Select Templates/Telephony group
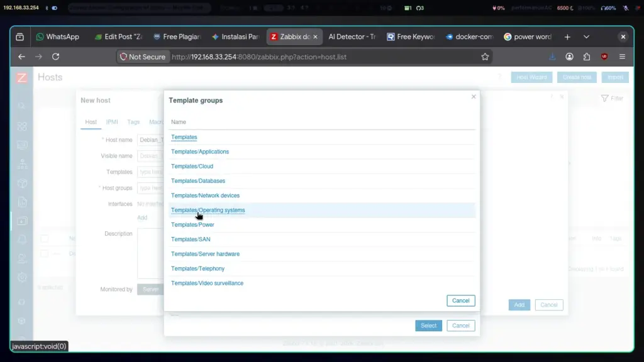 tap(197, 268)
